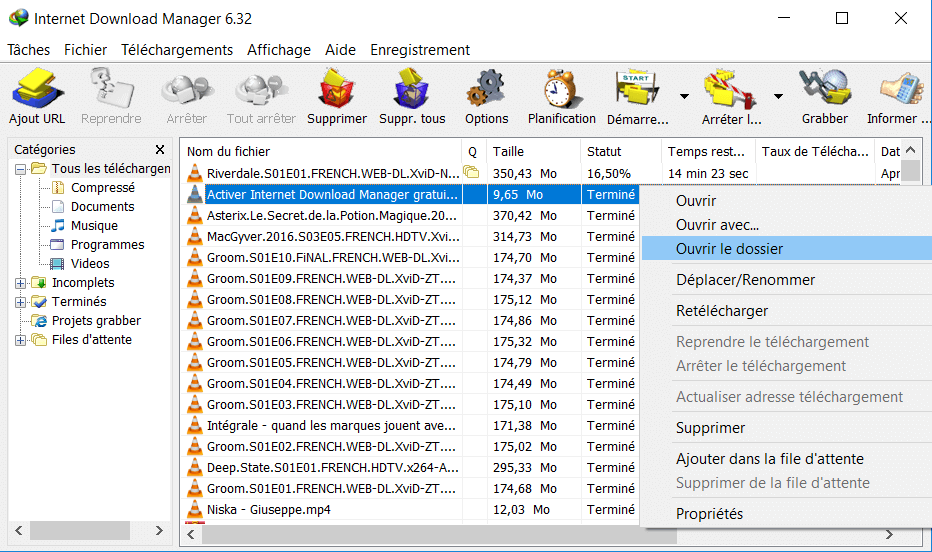Screen dimensions: 932x552
Task: Click the Q column header
Action: pyautogui.click(x=474, y=152)
